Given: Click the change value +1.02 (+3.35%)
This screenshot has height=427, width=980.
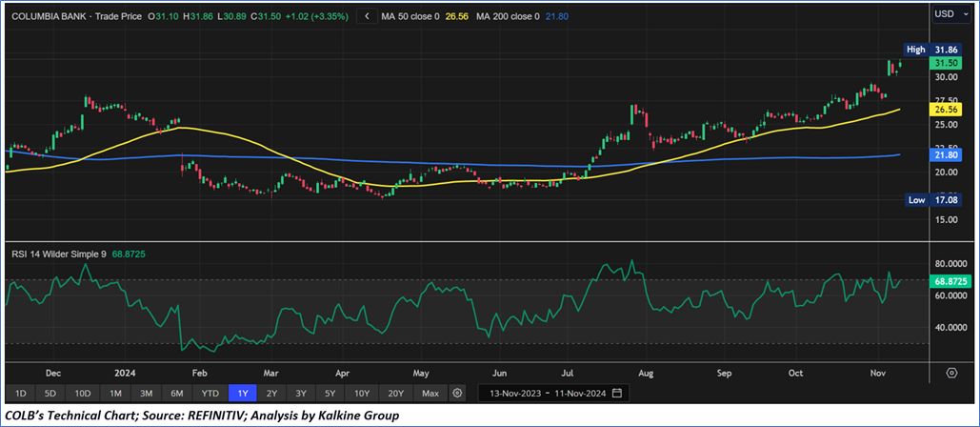Looking at the screenshot, I should tap(316, 17).
